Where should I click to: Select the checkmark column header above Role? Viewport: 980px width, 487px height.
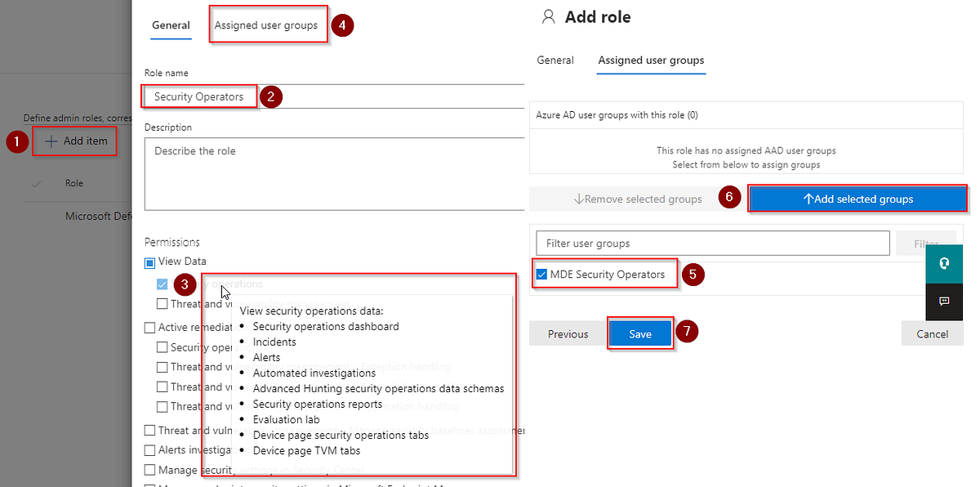tap(34, 183)
